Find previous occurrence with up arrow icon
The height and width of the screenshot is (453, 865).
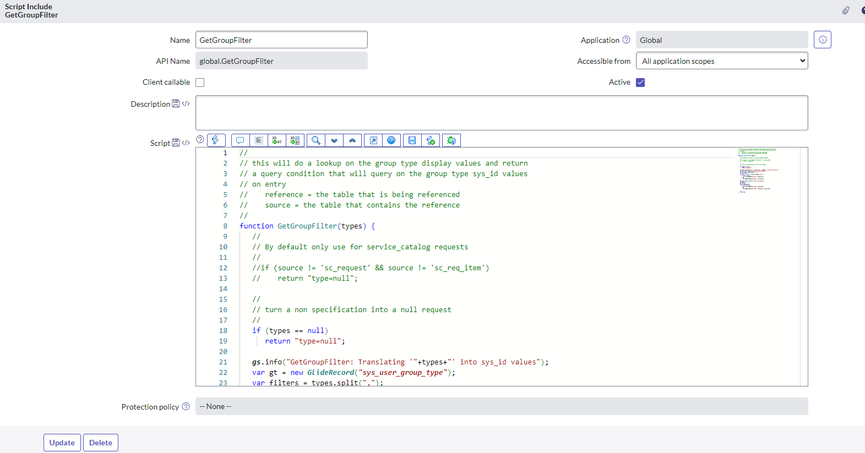click(352, 140)
